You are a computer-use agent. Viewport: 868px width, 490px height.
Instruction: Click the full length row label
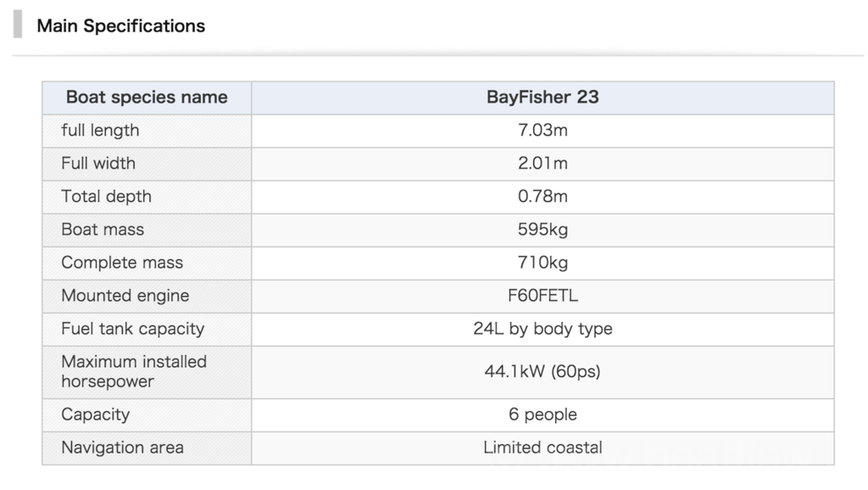100,131
